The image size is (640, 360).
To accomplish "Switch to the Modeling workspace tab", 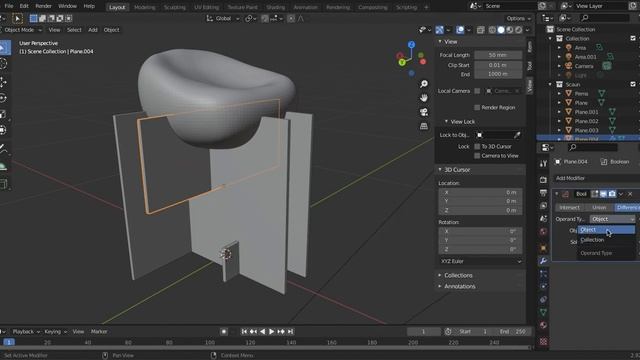I will [x=144, y=7].
